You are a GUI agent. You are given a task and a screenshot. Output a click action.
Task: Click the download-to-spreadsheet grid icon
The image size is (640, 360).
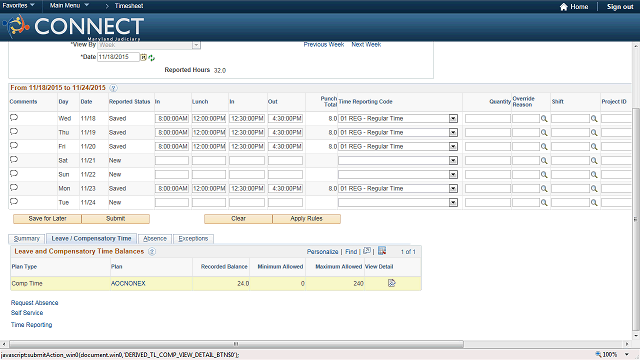(382, 251)
